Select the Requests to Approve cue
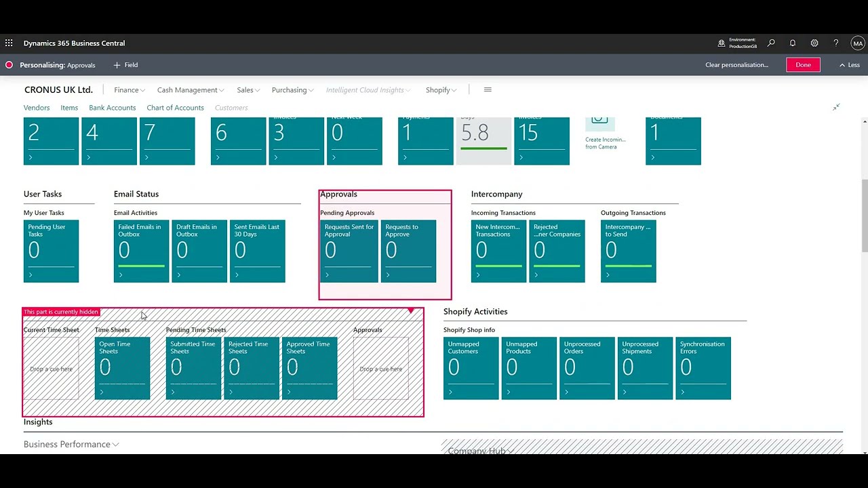 (408, 251)
